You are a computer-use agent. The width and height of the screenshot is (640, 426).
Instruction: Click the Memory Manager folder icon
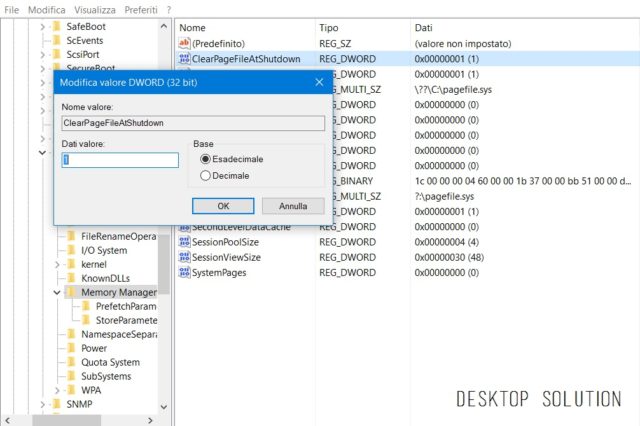tap(71, 292)
